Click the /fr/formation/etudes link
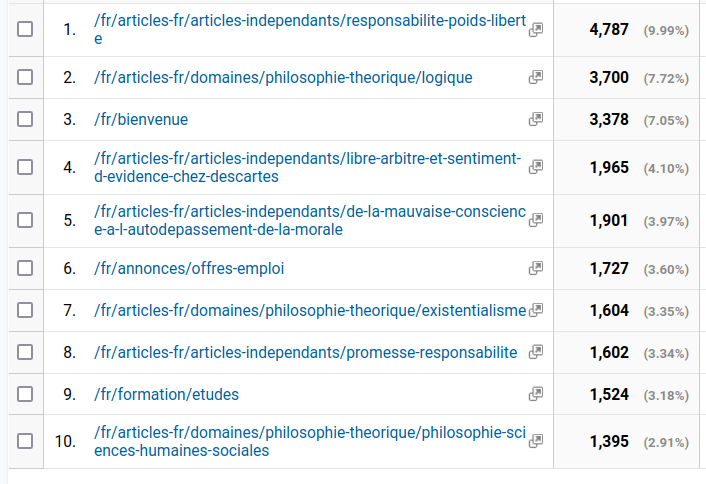 166,394
